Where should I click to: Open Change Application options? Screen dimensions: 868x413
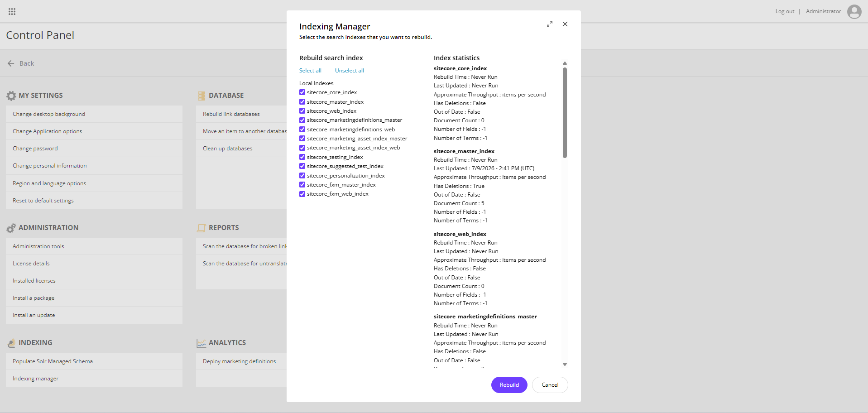tap(94, 131)
